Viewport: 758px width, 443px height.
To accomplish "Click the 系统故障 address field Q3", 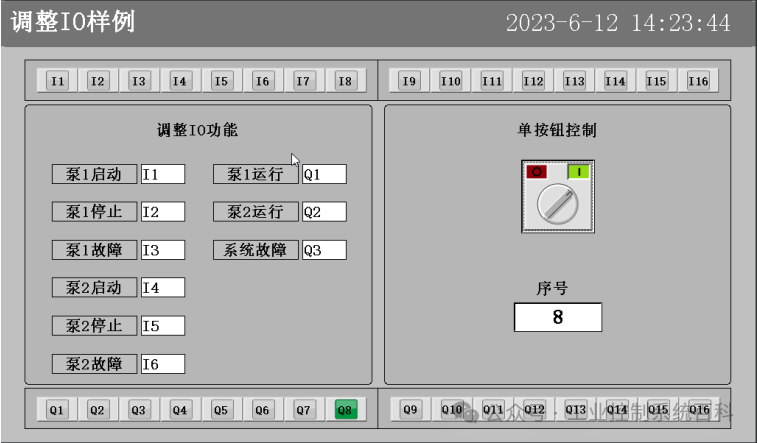I will tap(324, 250).
